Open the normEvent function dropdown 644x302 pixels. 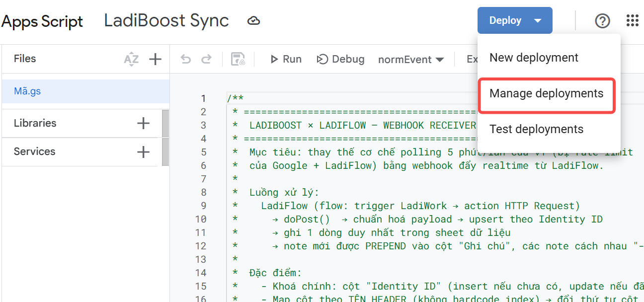pyautogui.click(x=411, y=60)
